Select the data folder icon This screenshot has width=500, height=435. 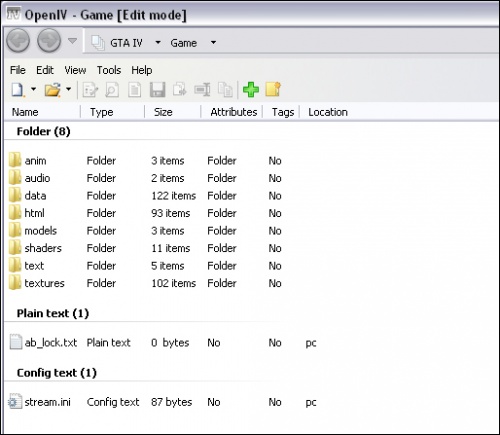pyautogui.click(x=15, y=195)
